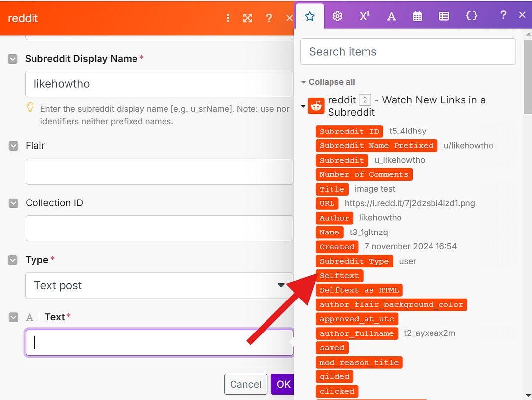Insert the Subreddit Name Prefixed variable

tap(376, 145)
